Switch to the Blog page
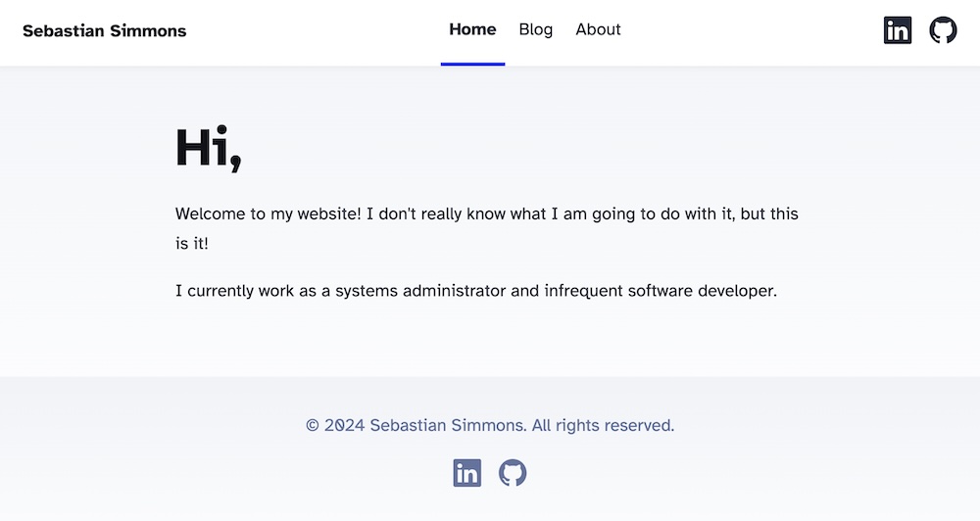 [x=536, y=29]
